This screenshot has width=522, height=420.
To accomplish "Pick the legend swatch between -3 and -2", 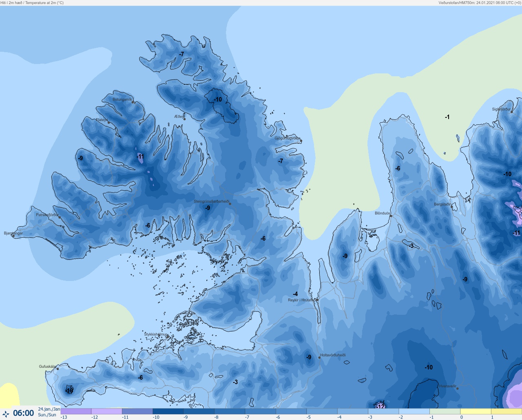I will (384, 411).
